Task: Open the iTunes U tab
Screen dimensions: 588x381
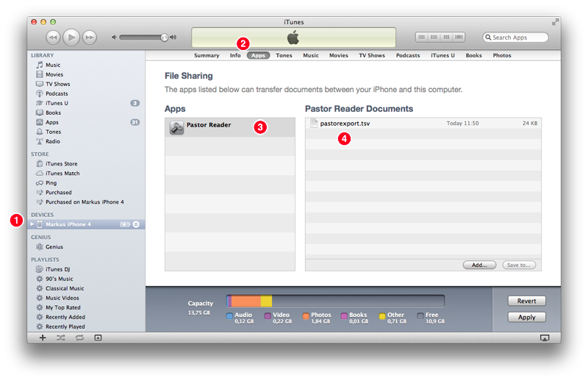Action: click(x=442, y=56)
